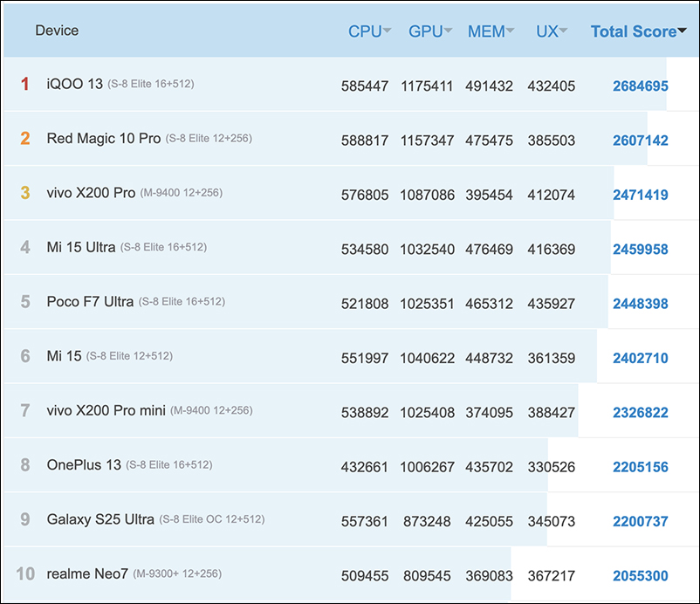This screenshot has width=700, height=604.
Task: Open Red Magic 10 Pro score 2607142
Action: 640,141
